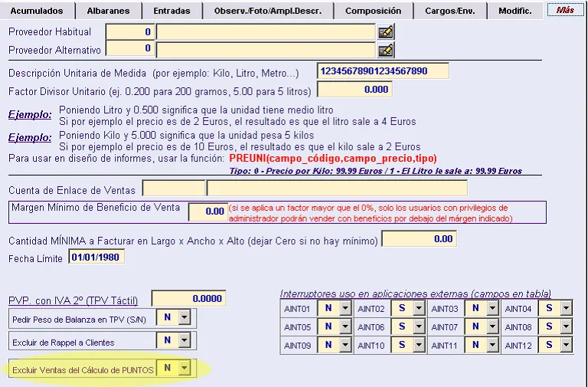Expand AINT01 switch dropdown
The width and height of the screenshot is (588, 387).
345,308
